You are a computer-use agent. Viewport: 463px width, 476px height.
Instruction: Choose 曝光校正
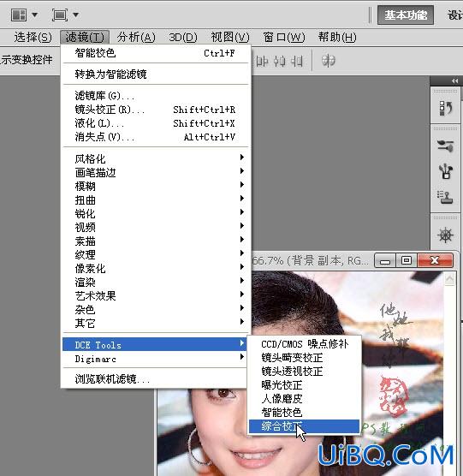pyautogui.click(x=305, y=385)
